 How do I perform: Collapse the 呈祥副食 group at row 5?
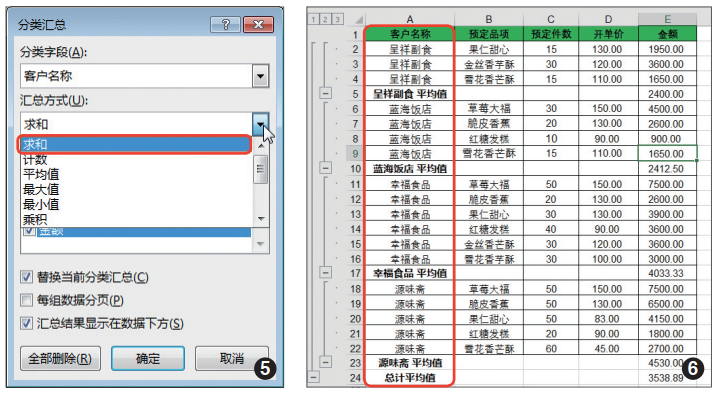point(325,94)
